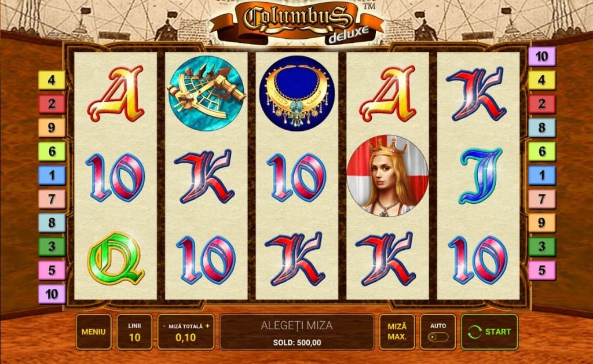This screenshot has height=364, width=593.
Task: Click the golden A symbol on first reel
Action: coord(115,93)
